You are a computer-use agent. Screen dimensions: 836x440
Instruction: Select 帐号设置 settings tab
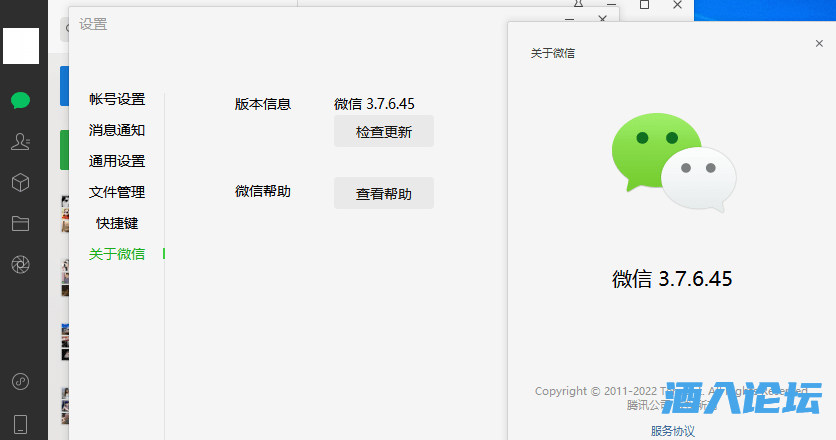pos(117,99)
